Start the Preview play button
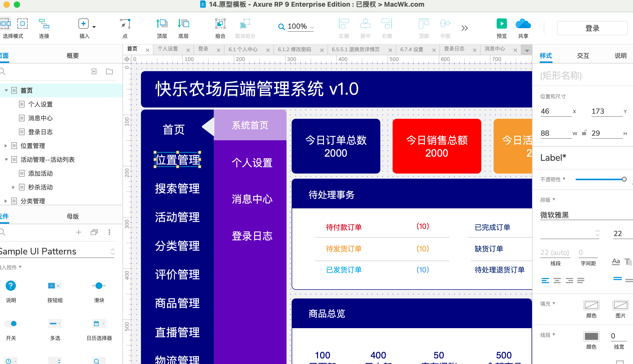 pyautogui.click(x=502, y=24)
